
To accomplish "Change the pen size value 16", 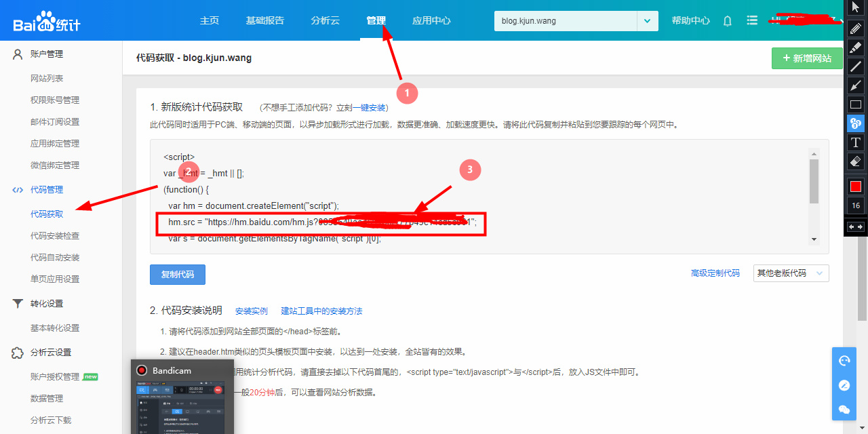I will 856,205.
